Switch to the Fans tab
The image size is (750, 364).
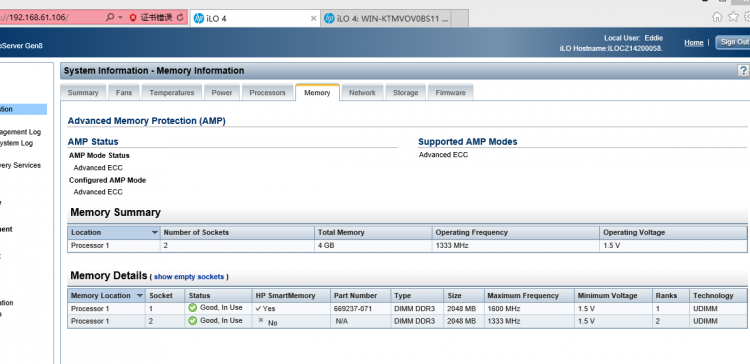124,93
